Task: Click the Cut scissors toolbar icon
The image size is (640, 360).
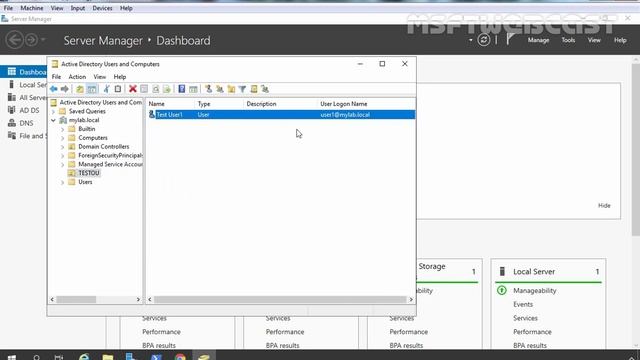Action: click(107, 89)
